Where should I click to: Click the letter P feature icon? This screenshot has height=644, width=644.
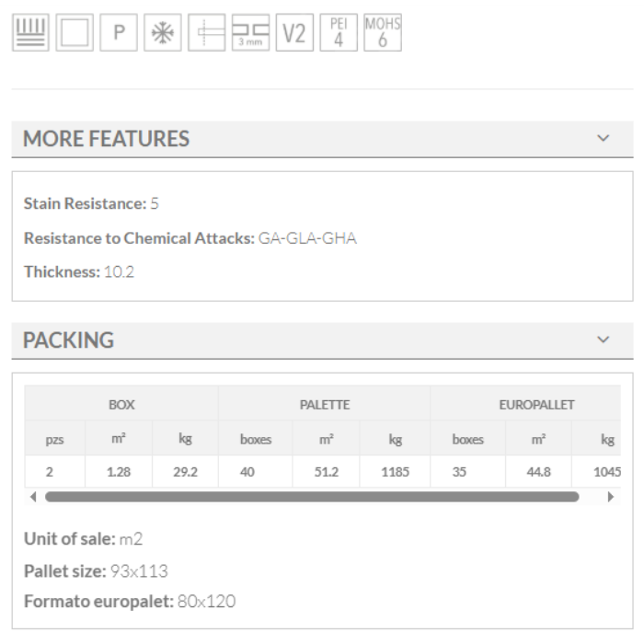[119, 34]
